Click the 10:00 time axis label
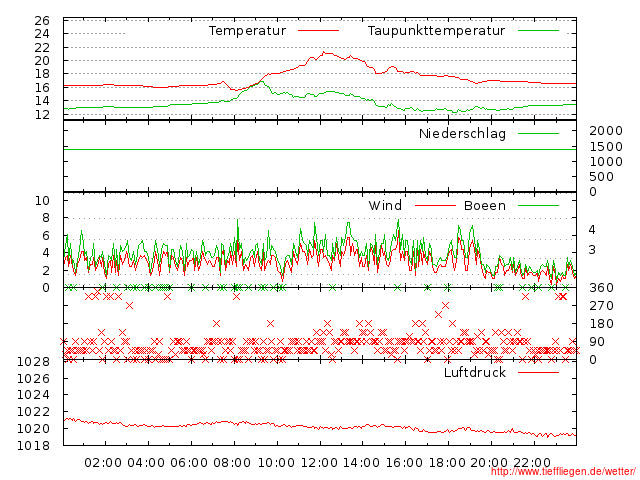The image size is (640, 480). [x=276, y=463]
